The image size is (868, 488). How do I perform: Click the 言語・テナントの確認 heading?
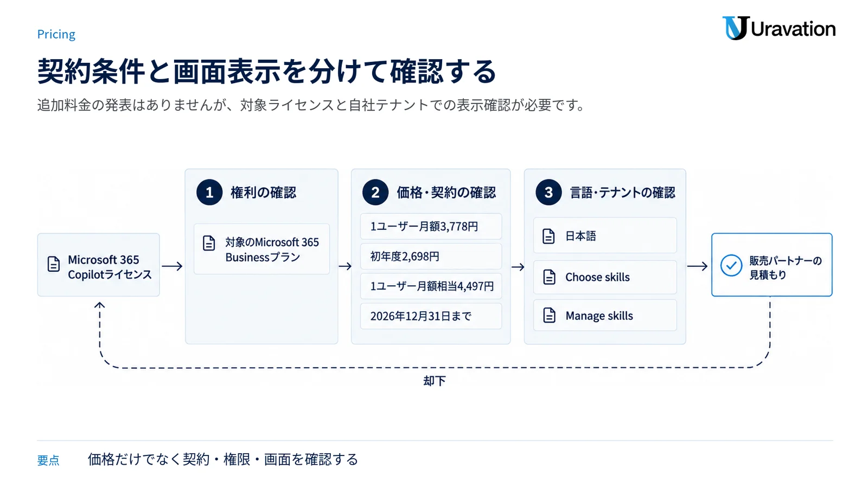[622, 192]
